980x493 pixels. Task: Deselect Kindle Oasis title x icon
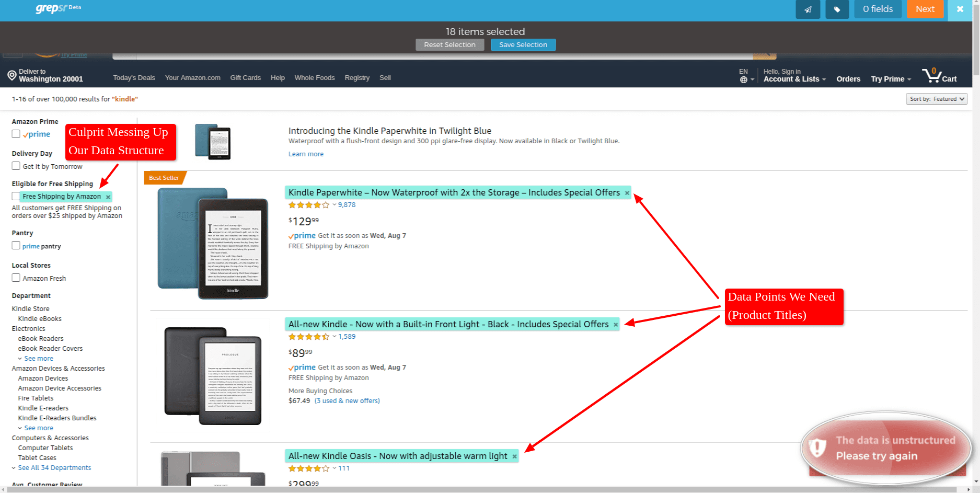514,456
